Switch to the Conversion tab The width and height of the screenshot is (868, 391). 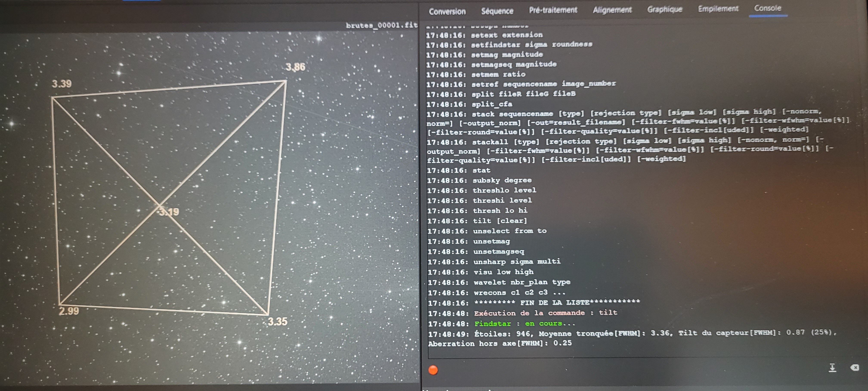pyautogui.click(x=447, y=11)
